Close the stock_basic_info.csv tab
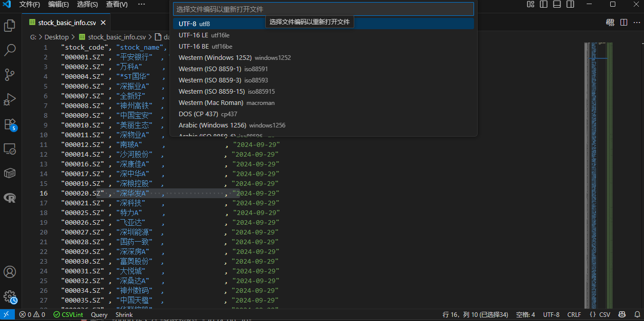Screen dimensions: 644x321 pyautogui.click(x=103, y=23)
